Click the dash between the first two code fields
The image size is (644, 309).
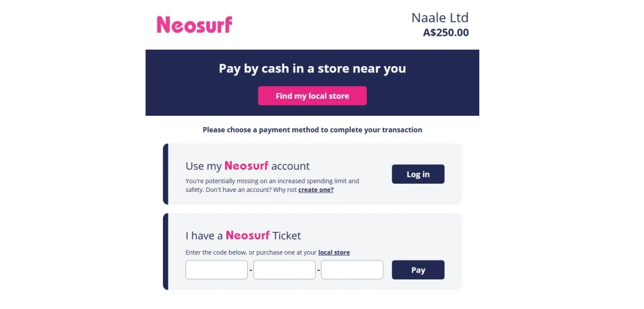pos(251,271)
